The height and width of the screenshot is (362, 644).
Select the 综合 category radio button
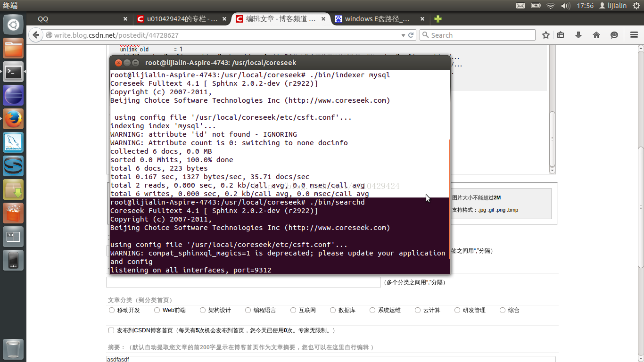pyautogui.click(x=503, y=310)
